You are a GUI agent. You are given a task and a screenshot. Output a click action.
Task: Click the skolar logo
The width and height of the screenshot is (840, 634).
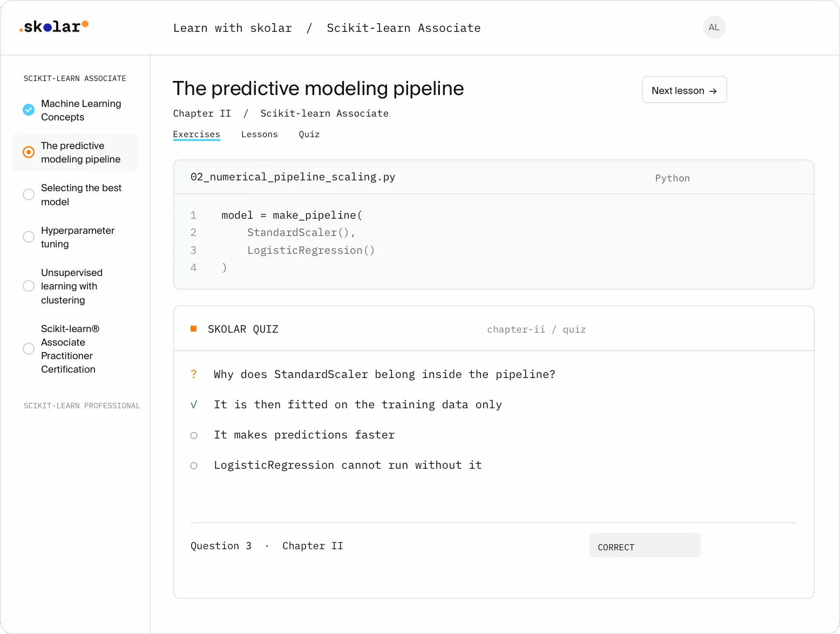point(54,26)
